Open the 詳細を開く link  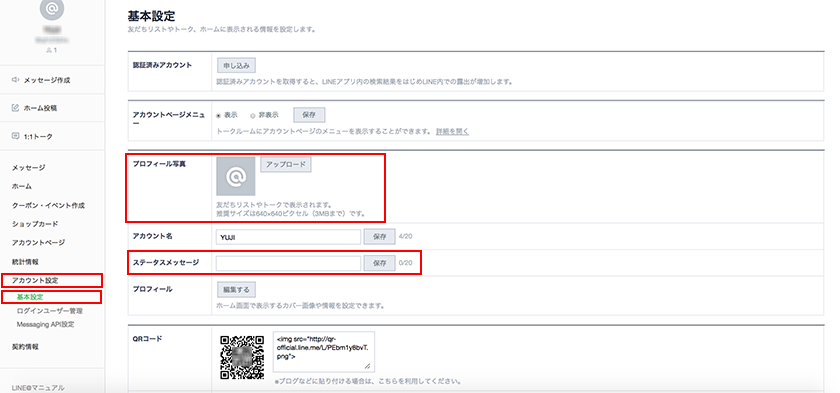(x=452, y=131)
